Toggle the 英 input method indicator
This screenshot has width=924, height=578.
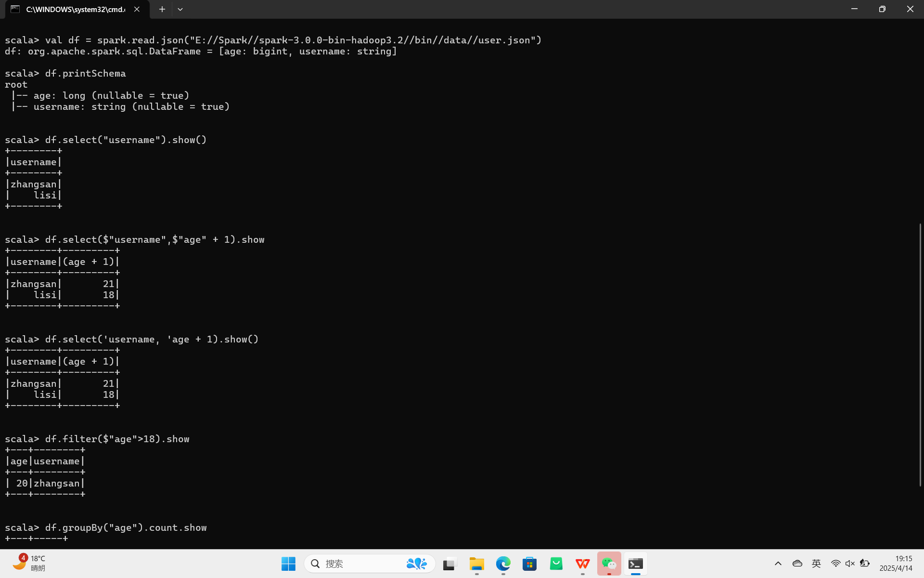coord(816,564)
